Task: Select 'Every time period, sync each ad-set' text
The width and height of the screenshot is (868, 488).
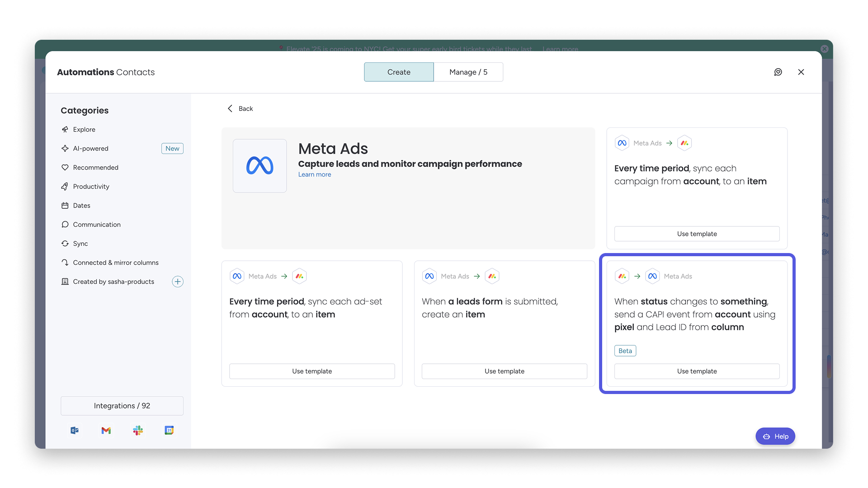Action: pyautogui.click(x=306, y=308)
